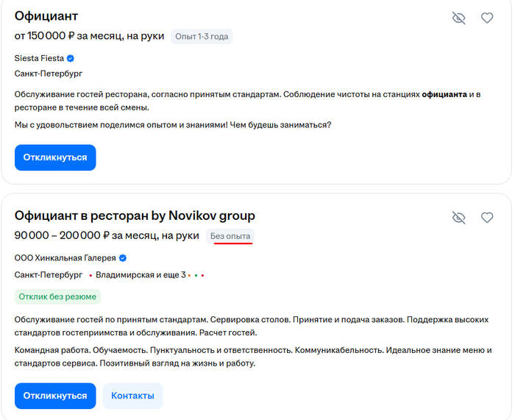The image size is (515, 420).
Task: Hide the Siesta Fiesta waiter vacancy
Action: (459, 18)
